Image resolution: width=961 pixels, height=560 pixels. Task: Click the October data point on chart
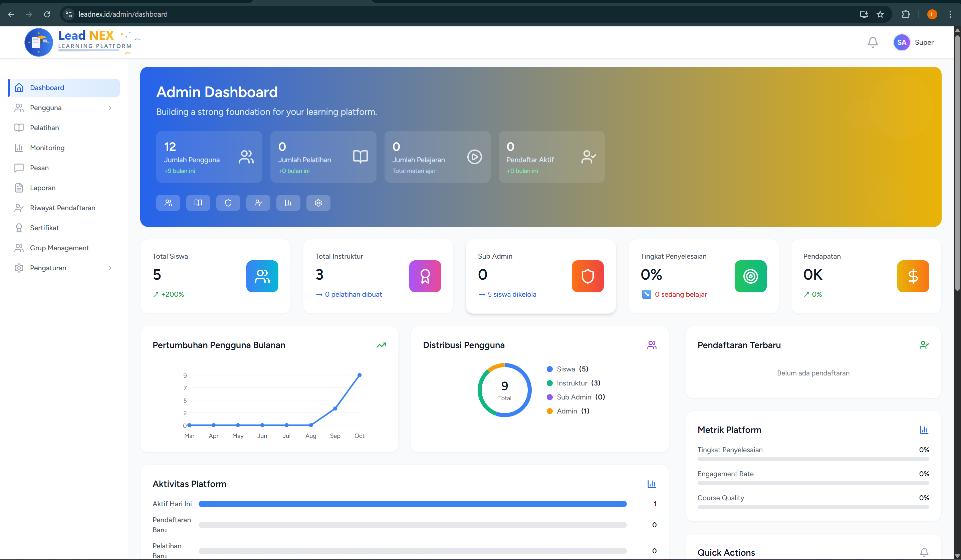359,375
